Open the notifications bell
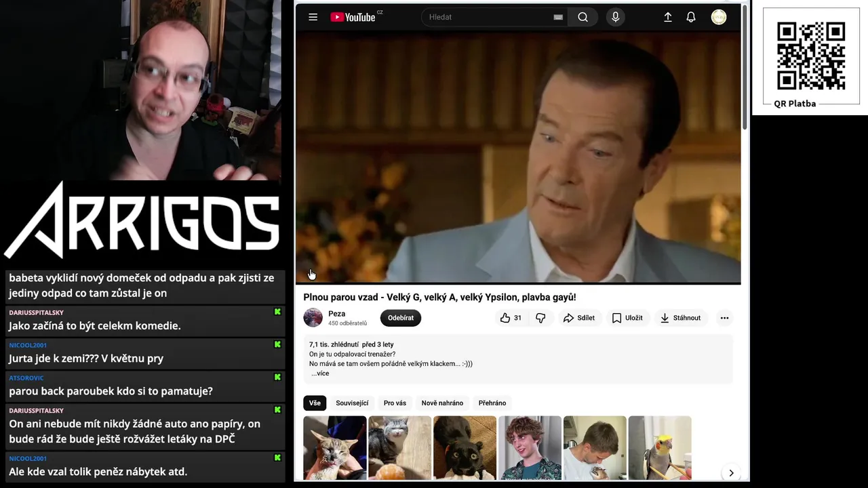Screen dimensions: 868x488 691,17
